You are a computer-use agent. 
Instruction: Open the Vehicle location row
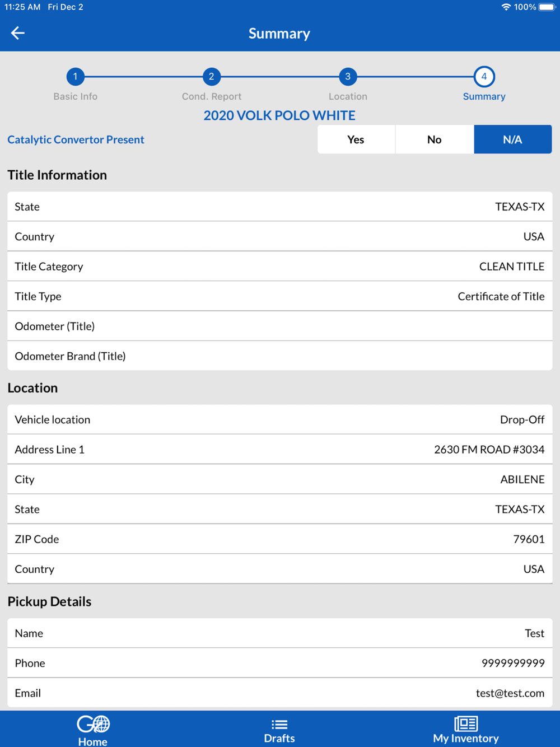point(280,419)
